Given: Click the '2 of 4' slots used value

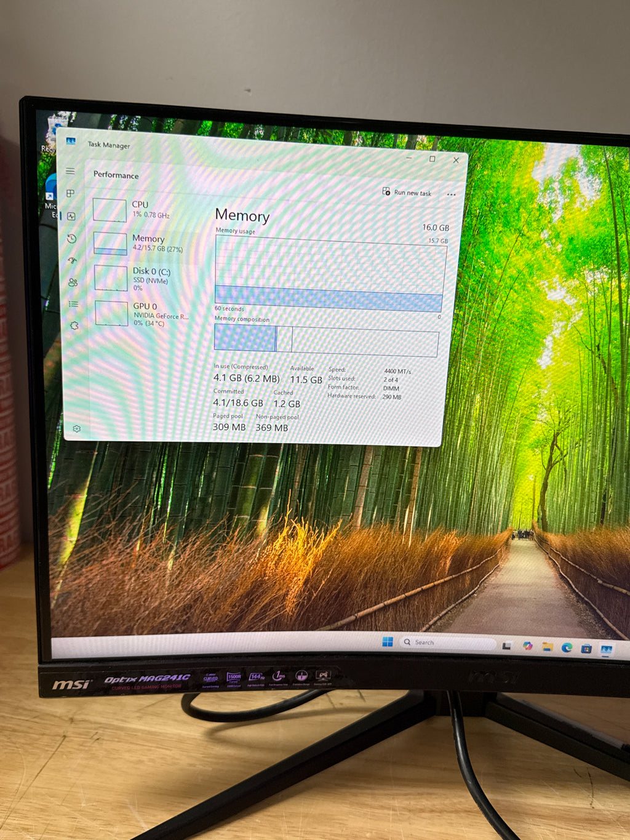Looking at the screenshot, I should click(x=391, y=380).
